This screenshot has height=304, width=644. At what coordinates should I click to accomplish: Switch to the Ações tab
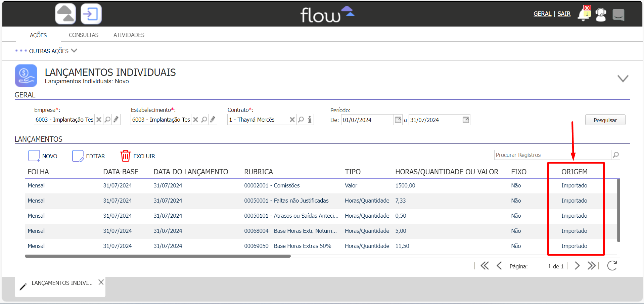tap(38, 35)
